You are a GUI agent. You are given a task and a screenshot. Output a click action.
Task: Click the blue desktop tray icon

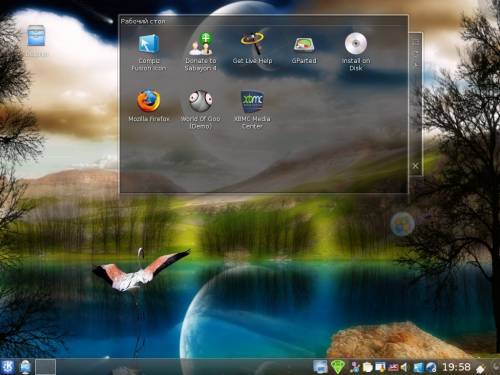pos(418,367)
